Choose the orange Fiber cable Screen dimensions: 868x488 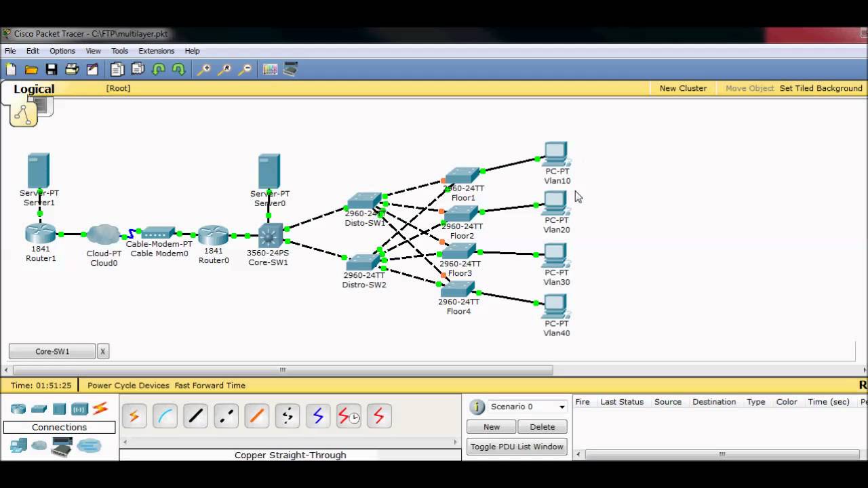coord(256,415)
